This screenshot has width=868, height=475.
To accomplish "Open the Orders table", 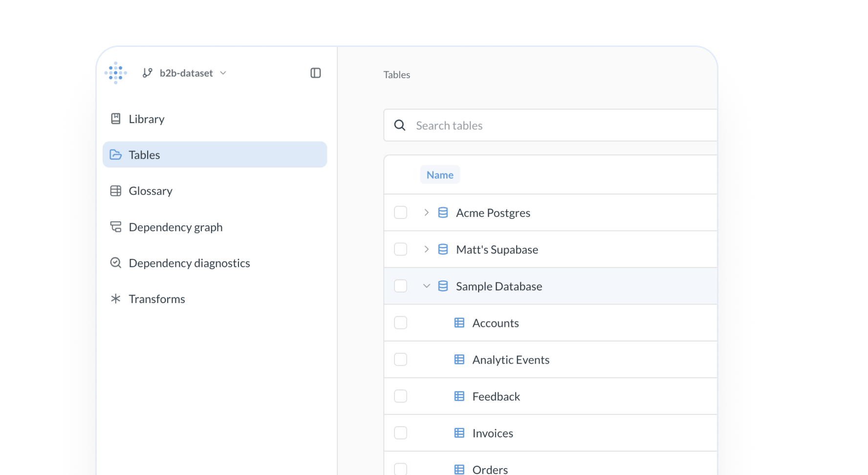I will point(490,469).
